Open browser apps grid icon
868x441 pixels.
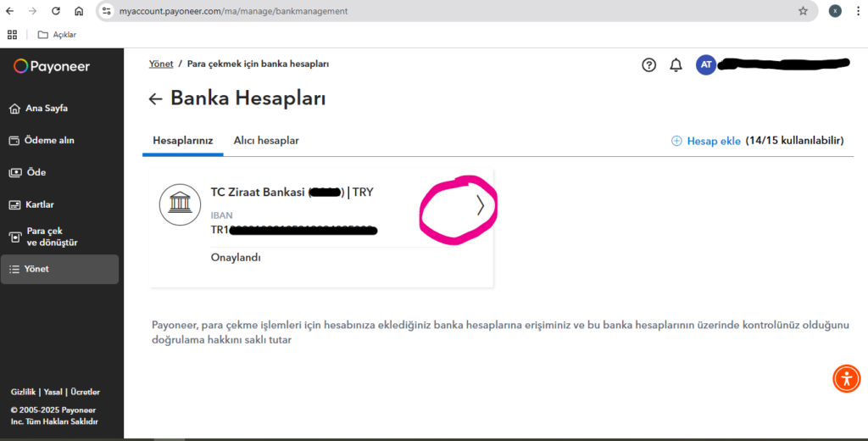[12, 35]
